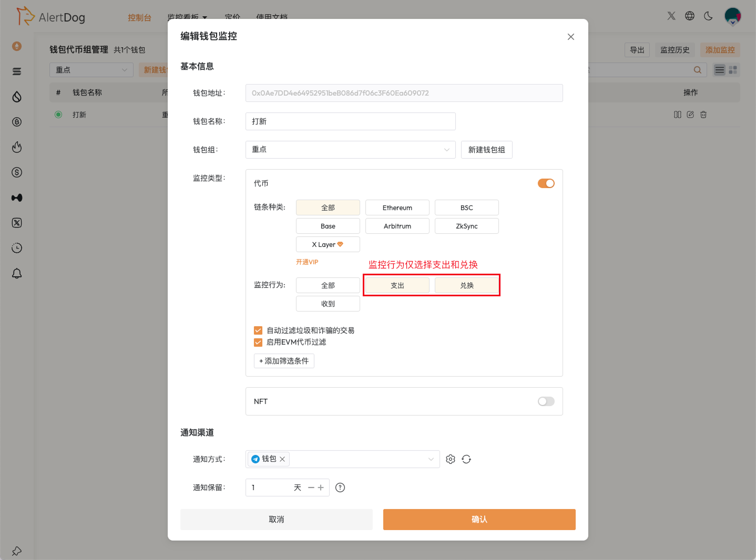The image size is (756, 560).
Task: Open the 钱包组 dropdown
Action: pos(350,150)
